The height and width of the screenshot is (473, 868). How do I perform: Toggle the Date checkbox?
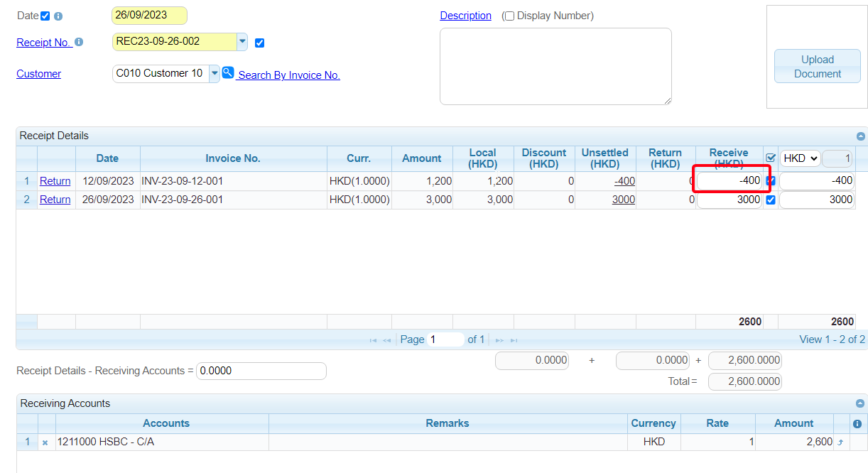[45, 16]
